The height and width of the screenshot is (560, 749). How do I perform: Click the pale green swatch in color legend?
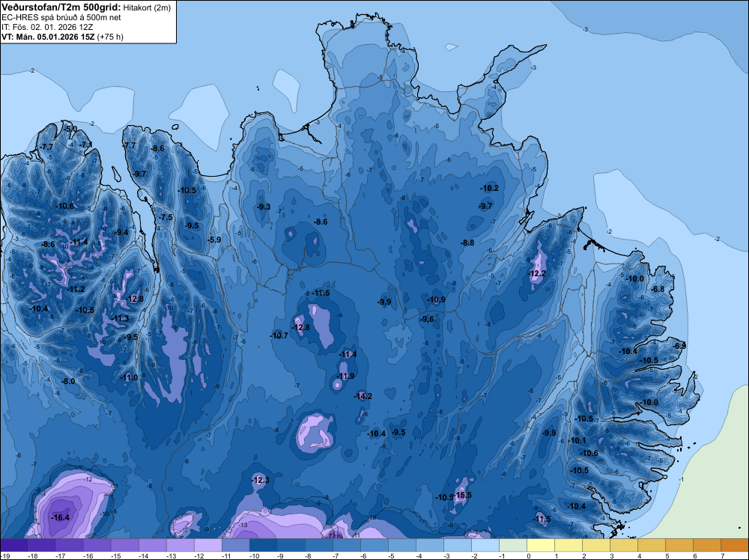pyautogui.click(x=514, y=545)
